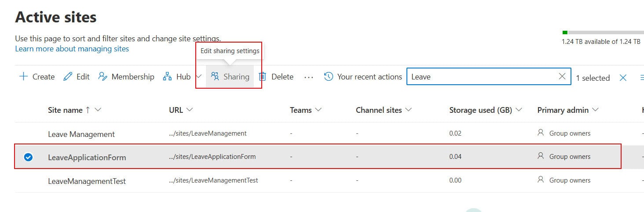Click storage value 0.04
The width and height of the screenshot is (644, 212).
(455, 156)
